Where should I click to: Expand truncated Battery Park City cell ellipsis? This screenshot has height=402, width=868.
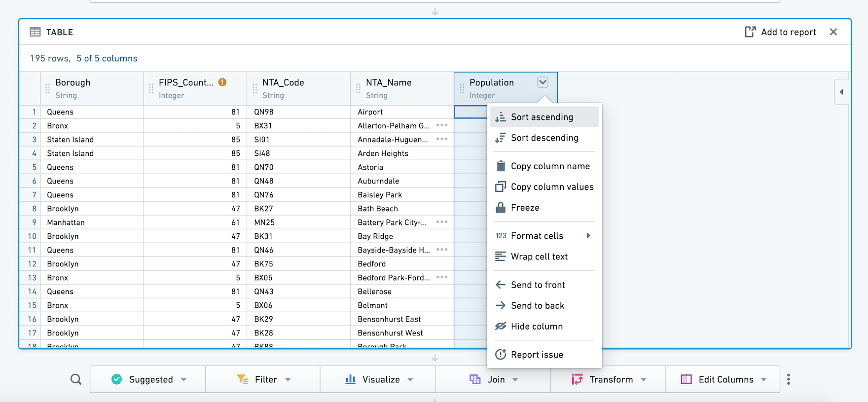(442, 222)
